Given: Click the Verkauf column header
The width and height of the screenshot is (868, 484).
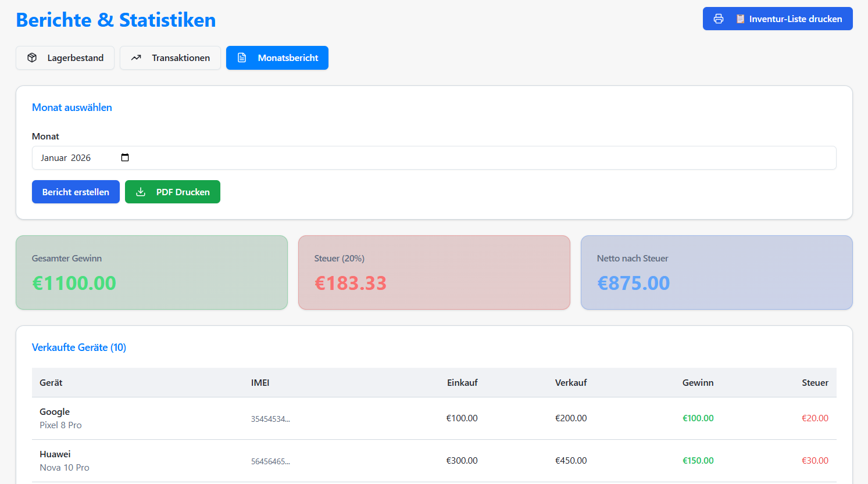Looking at the screenshot, I should (x=571, y=382).
